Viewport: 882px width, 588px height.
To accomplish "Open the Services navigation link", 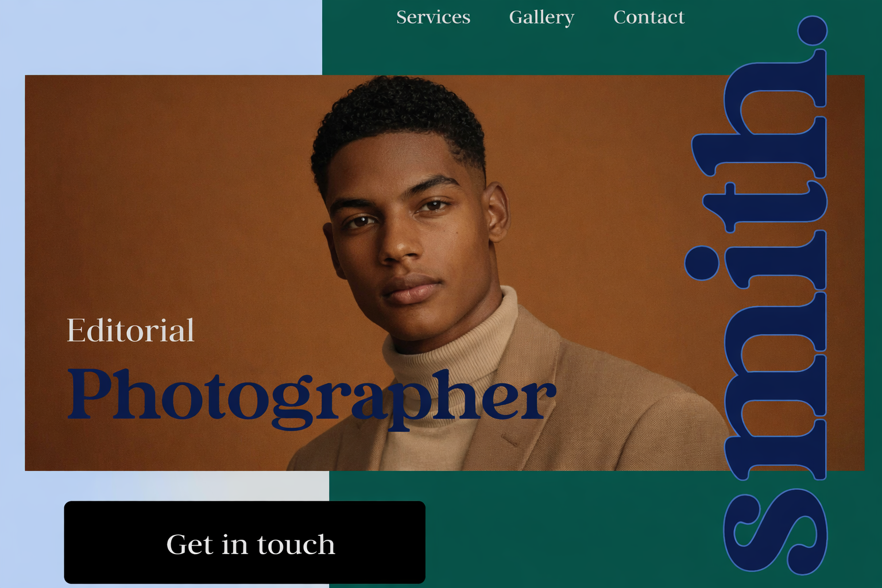I will [x=433, y=17].
